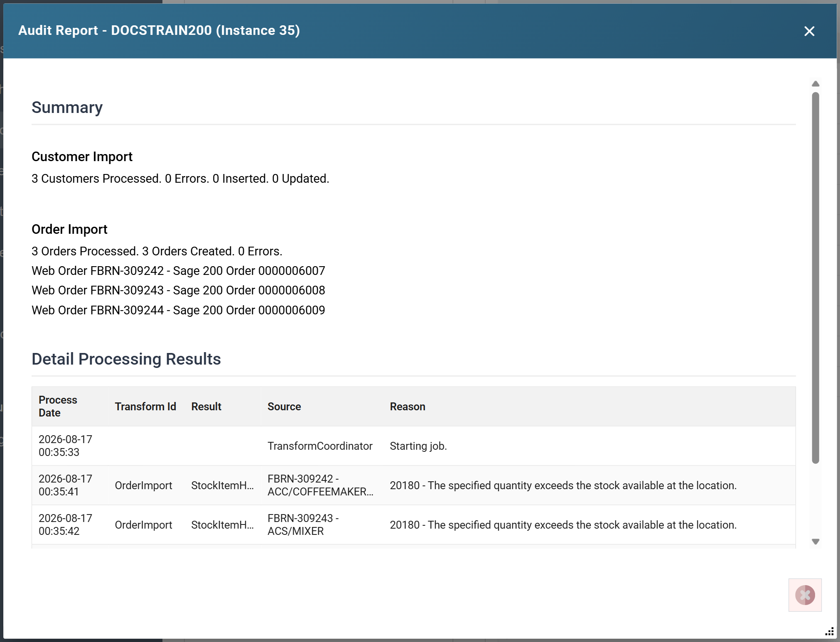Click StockItemH... result in the 00:35:42 row
The image size is (840, 642).
coord(222,525)
